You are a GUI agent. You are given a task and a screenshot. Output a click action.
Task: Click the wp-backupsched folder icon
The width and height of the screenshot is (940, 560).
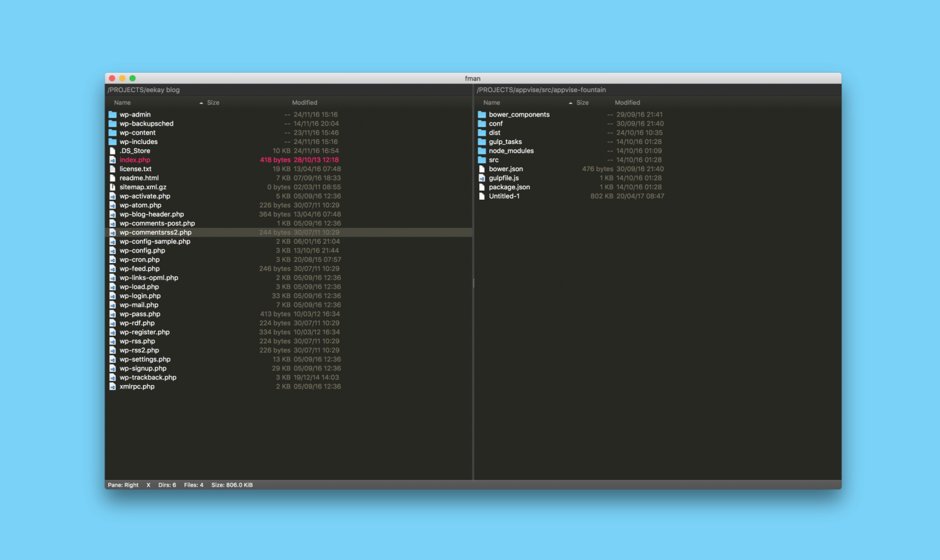click(113, 123)
